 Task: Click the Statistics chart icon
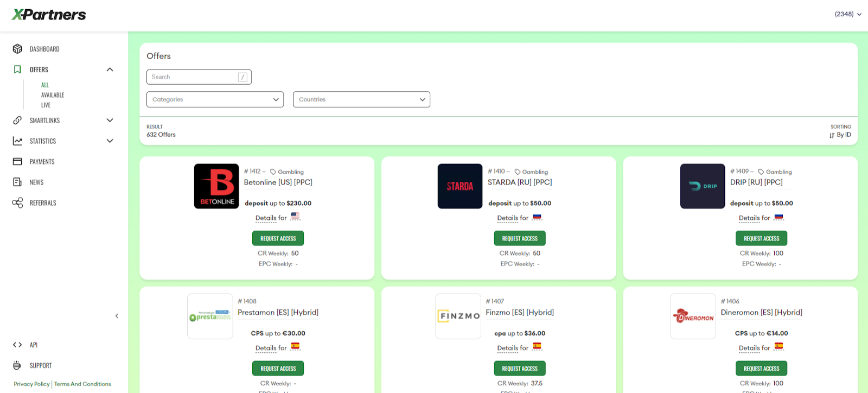(x=17, y=141)
